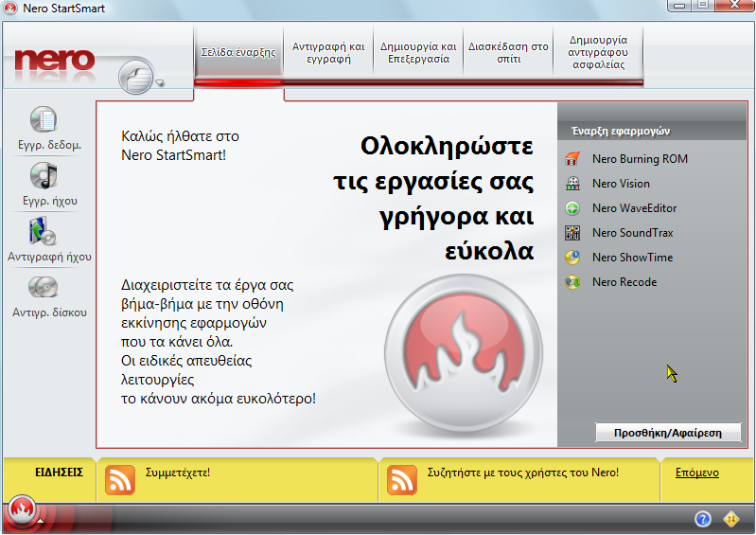Click the Αντιγραφή ήχου label text
Screen dimensions: 756x535
click(x=49, y=257)
